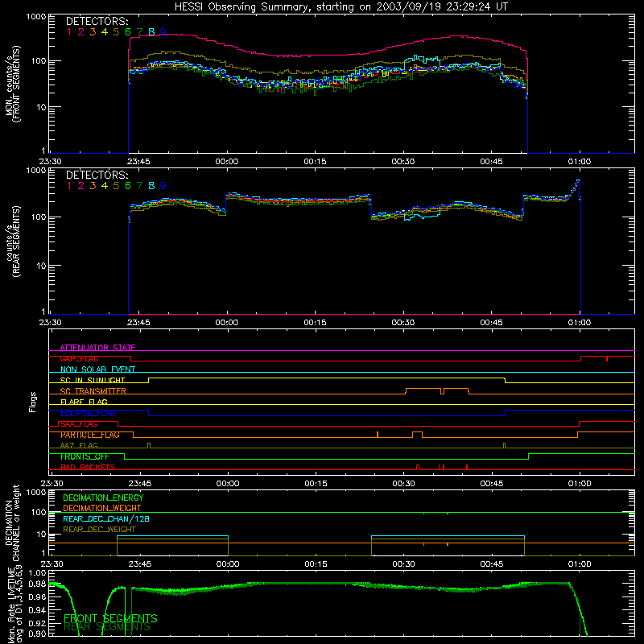Click the 0.98 tick on the livetime axis

click(x=37, y=584)
